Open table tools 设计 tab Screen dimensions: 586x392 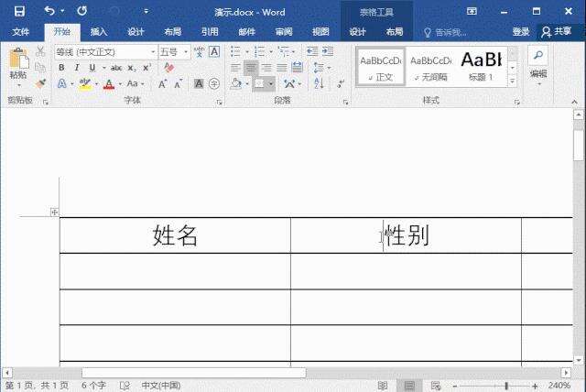(357, 32)
